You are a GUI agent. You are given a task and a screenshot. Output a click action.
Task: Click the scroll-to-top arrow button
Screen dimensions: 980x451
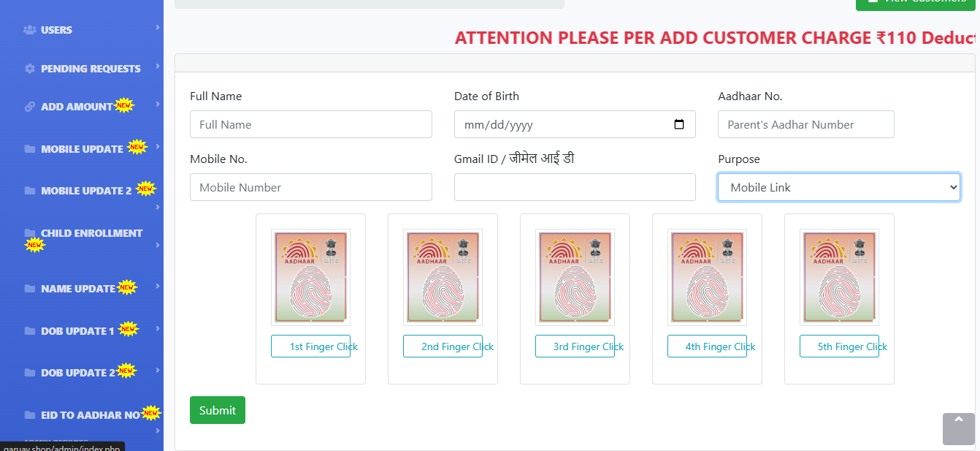pos(958,428)
